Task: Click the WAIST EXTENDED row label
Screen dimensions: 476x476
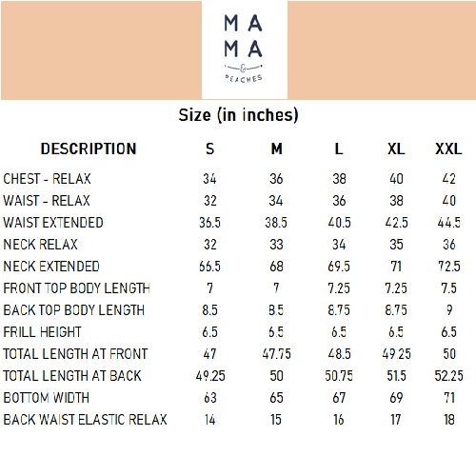Action: 53,223
